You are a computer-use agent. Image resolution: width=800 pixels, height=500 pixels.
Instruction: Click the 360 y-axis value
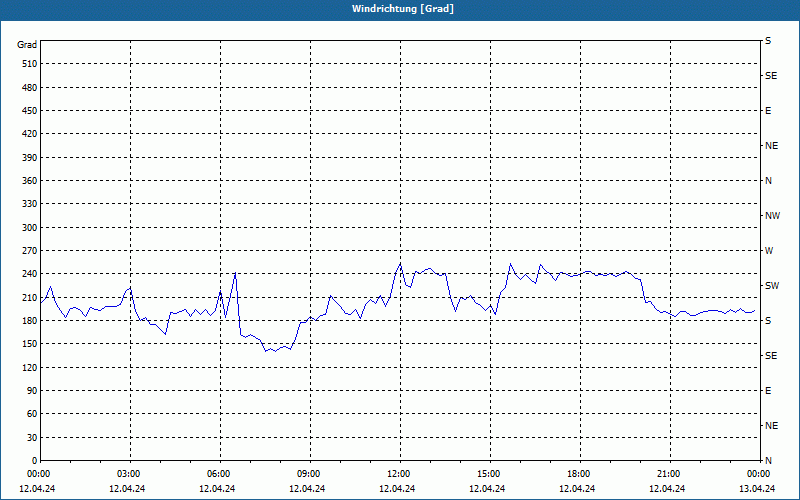coord(30,181)
